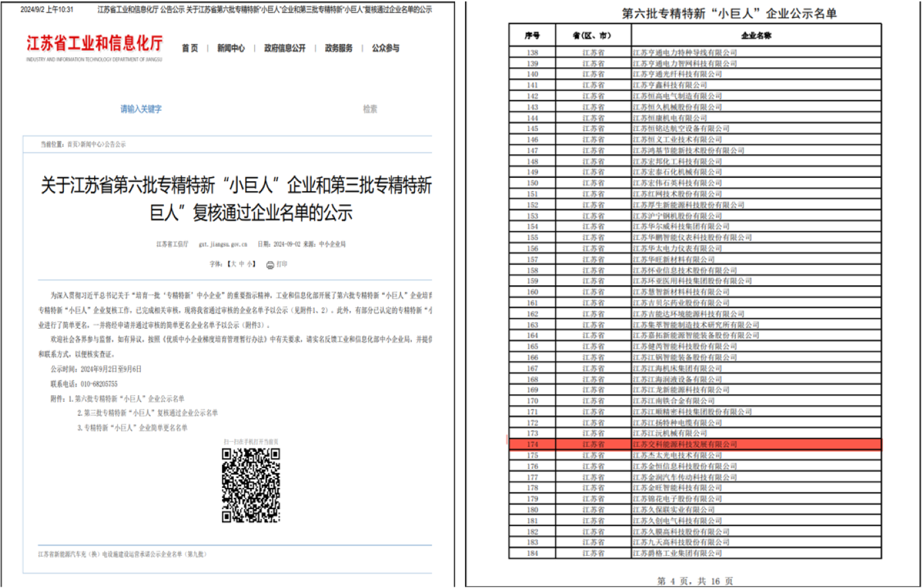The width and height of the screenshot is (922, 588).
Task: Click cell 江苏金润汽车传动科技有限公司
Action: 756,477
